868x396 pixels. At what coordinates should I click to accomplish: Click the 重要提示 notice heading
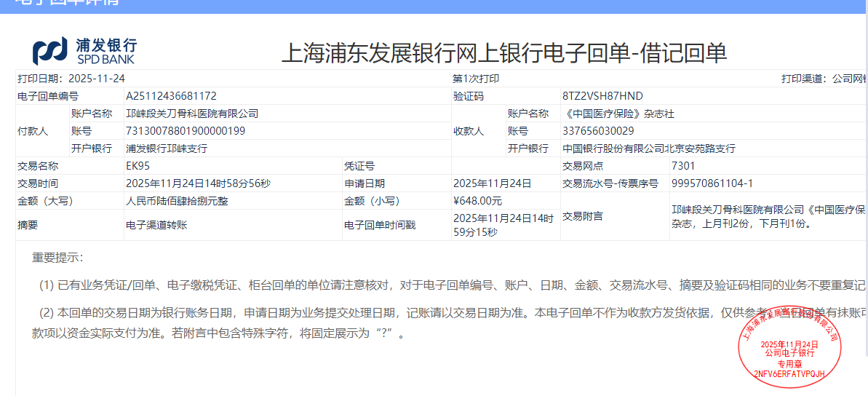(57, 258)
